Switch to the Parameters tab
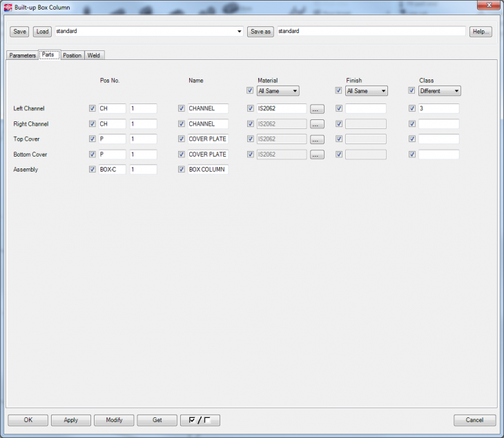Screen dimensions: 504x438 coord(22,55)
